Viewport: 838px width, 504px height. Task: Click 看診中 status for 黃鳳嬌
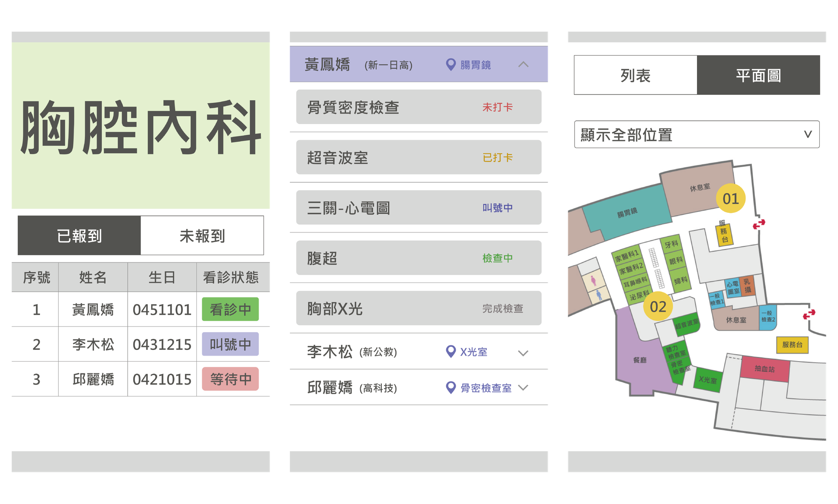230,309
